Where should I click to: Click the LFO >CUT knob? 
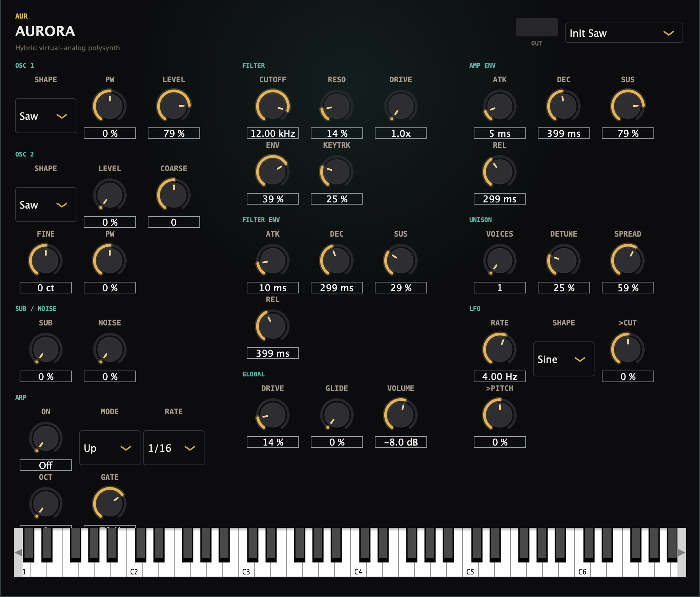(x=628, y=349)
